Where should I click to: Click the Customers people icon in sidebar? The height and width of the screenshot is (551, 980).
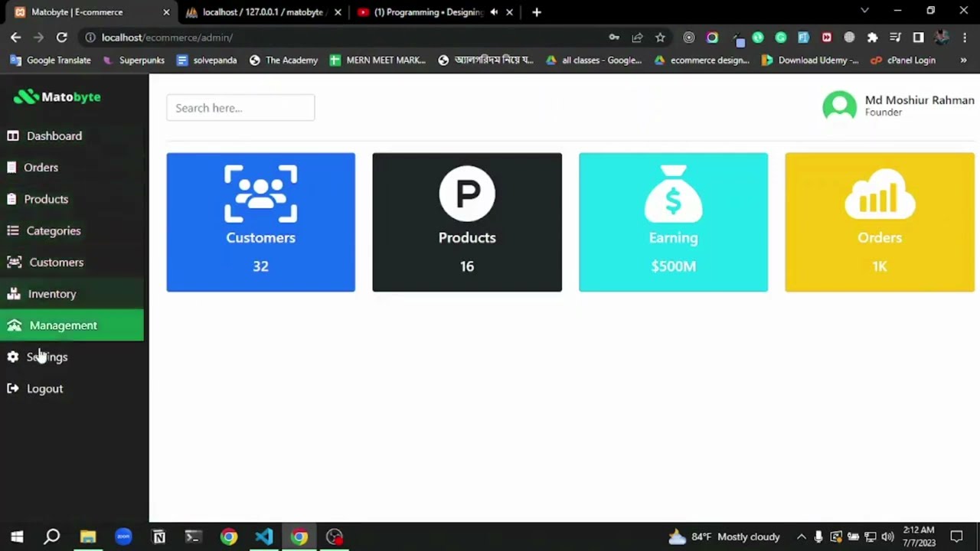click(15, 262)
